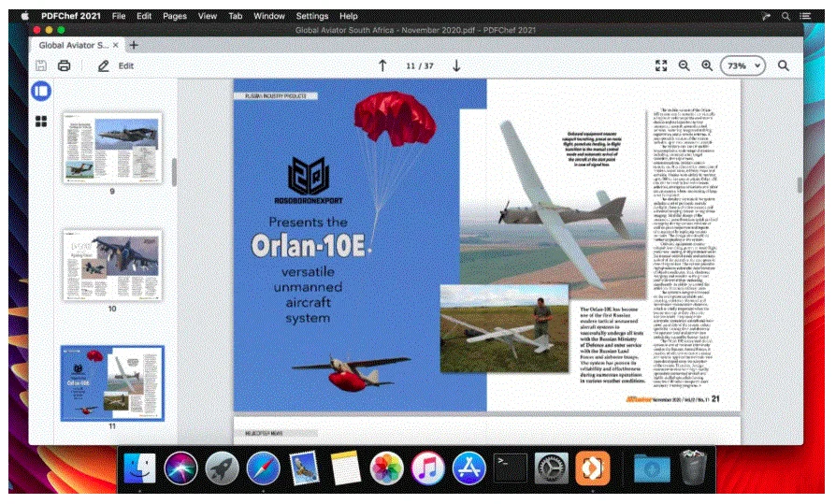Open the PDFChef 2021 application menu

click(71, 16)
